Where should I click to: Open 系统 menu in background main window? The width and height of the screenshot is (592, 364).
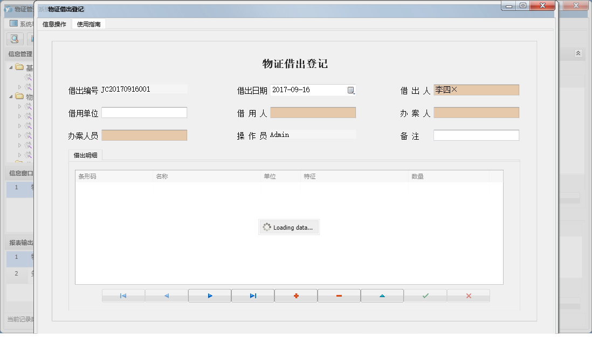(x=21, y=24)
